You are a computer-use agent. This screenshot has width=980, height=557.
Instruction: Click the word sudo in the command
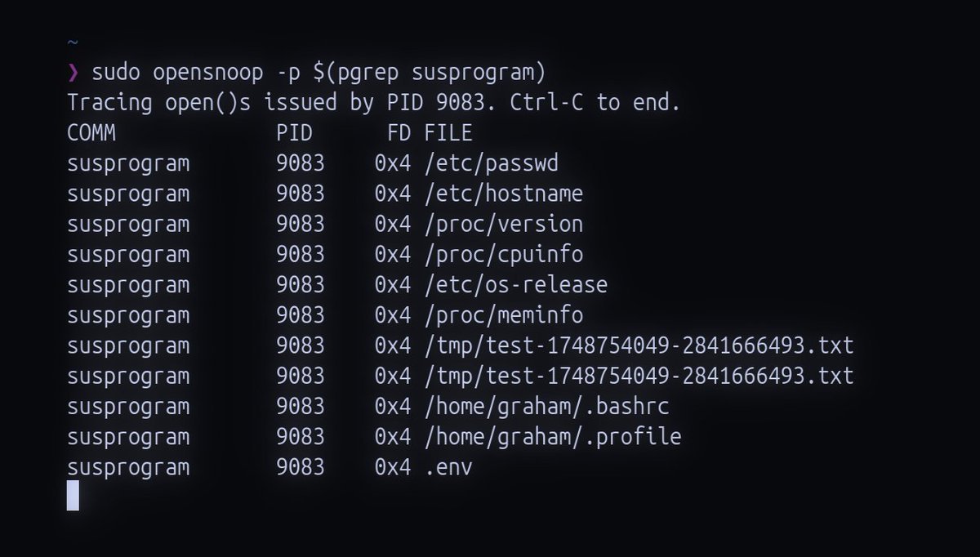pyautogui.click(x=115, y=73)
